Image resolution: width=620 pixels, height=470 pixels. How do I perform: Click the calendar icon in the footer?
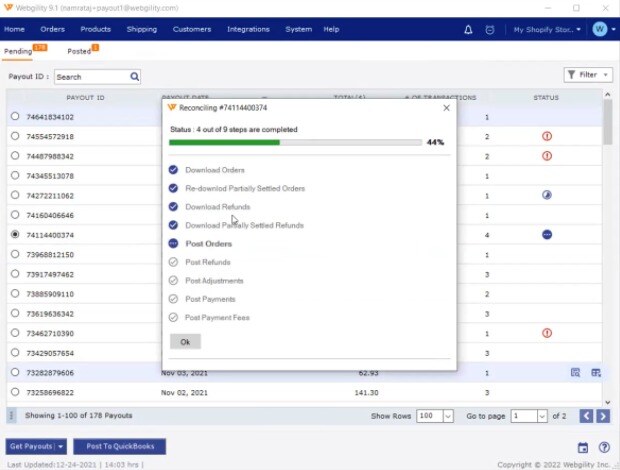(583, 447)
